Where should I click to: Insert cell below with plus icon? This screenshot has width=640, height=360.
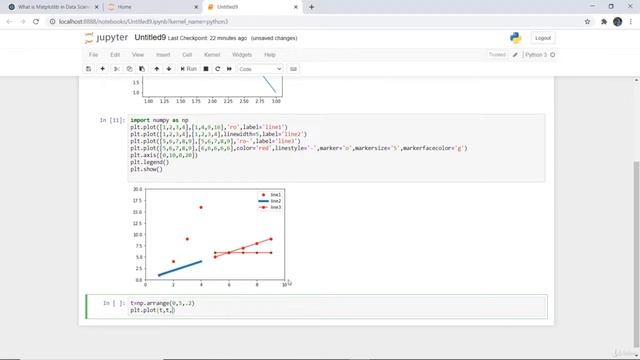click(102, 69)
